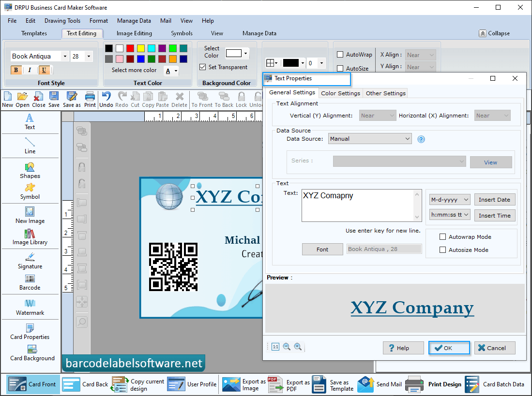Switch to the Image Editing ribbon tab
Image resolution: width=532 pixels, height=396 pixels.
point(135,33)
